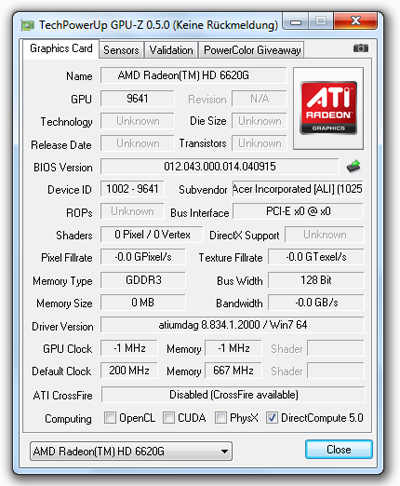
Task: Open the AMD Radeon HD 6620G GPU dropdown
Action: [x=131, y=451]
